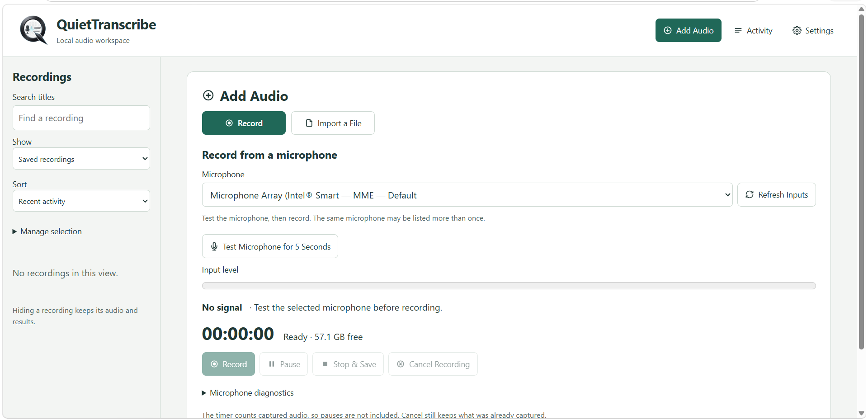The width and height of the screenshot is (868, 420).
Task: Open the Microphone device dropdown
Action: click(467, 195)
